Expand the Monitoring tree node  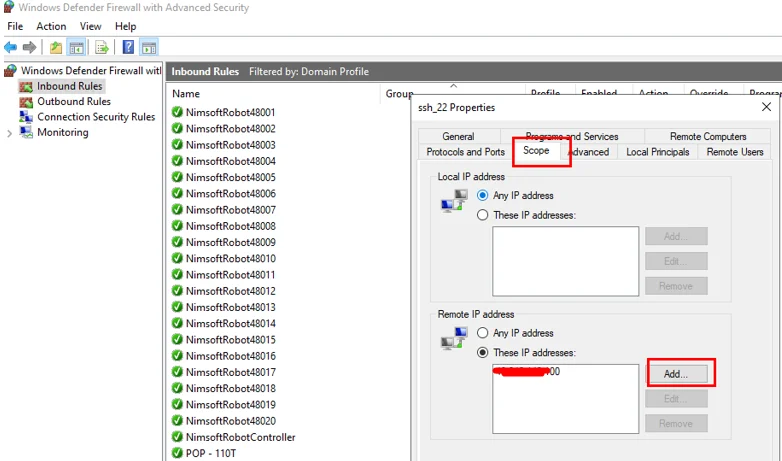[9, 133]
